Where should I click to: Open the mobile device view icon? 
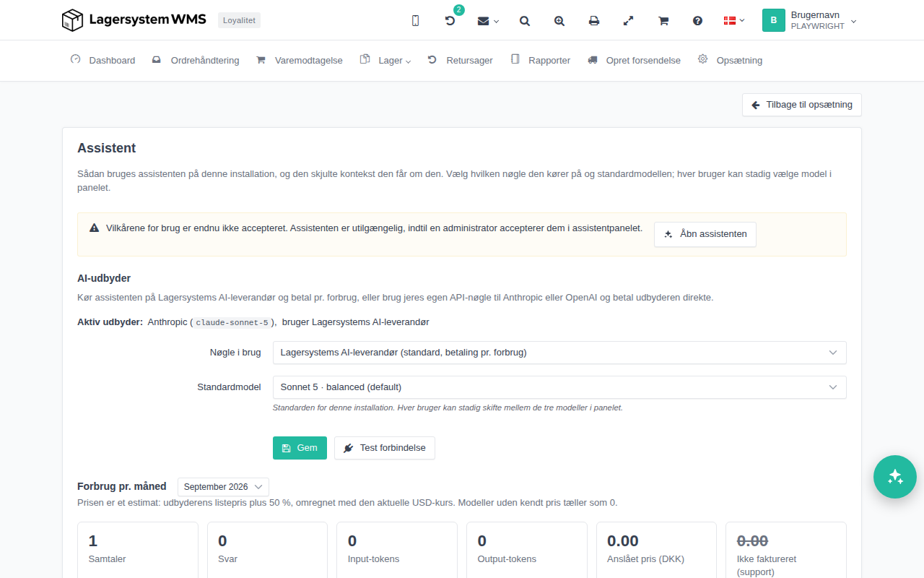click(x=415, y=21)
